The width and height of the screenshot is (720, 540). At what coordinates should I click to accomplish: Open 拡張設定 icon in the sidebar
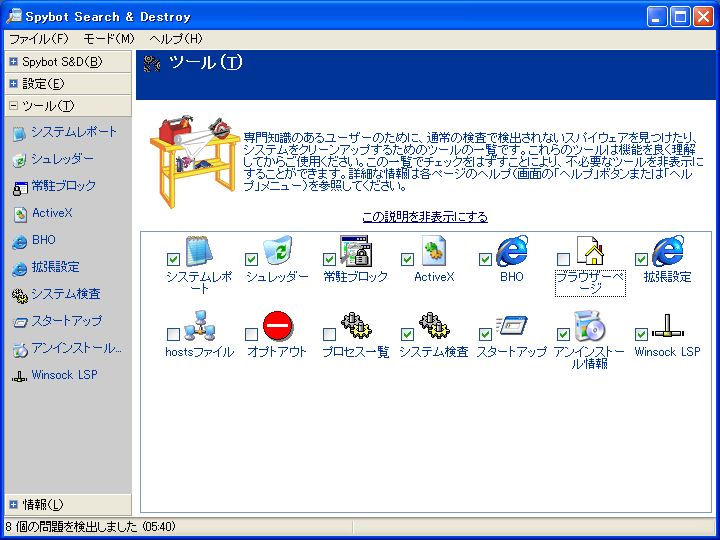click(x=19, y=269)
